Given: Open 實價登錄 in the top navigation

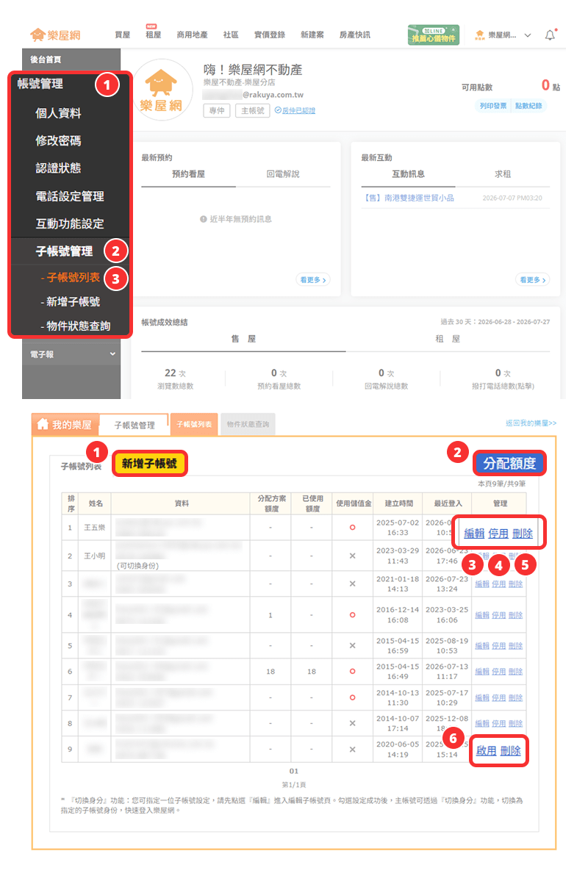Looking at the screenshot, I should point(270,35).
